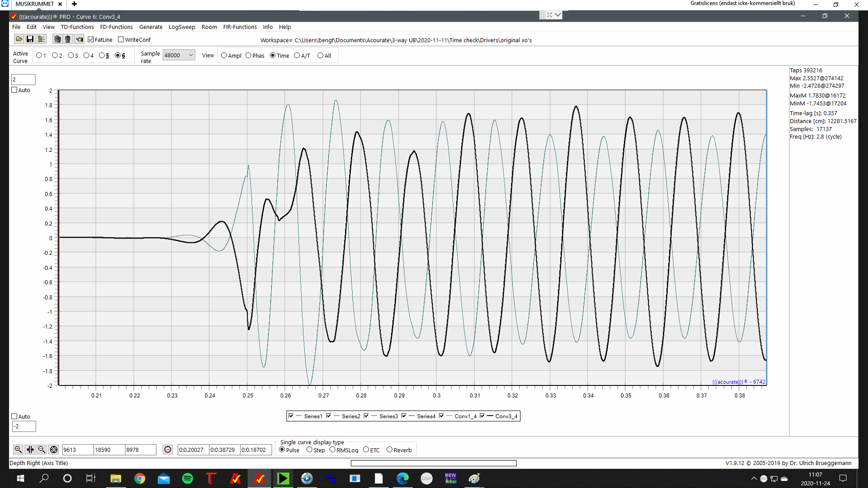Open the FIR-Functions menu
This screenshot has height=488, width=868.
click(240, 27)
